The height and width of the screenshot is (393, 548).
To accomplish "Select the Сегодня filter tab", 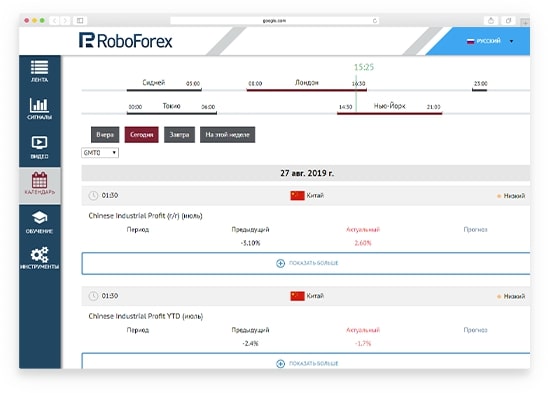I will pos(142,135).
